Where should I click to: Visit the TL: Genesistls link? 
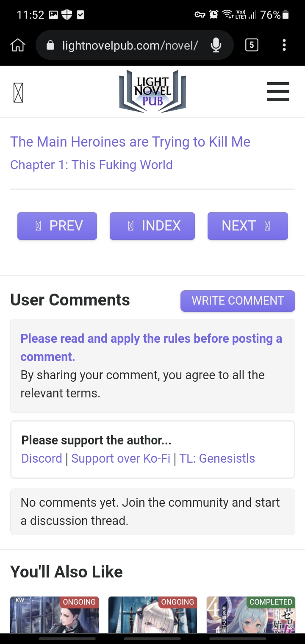[217, 458]
